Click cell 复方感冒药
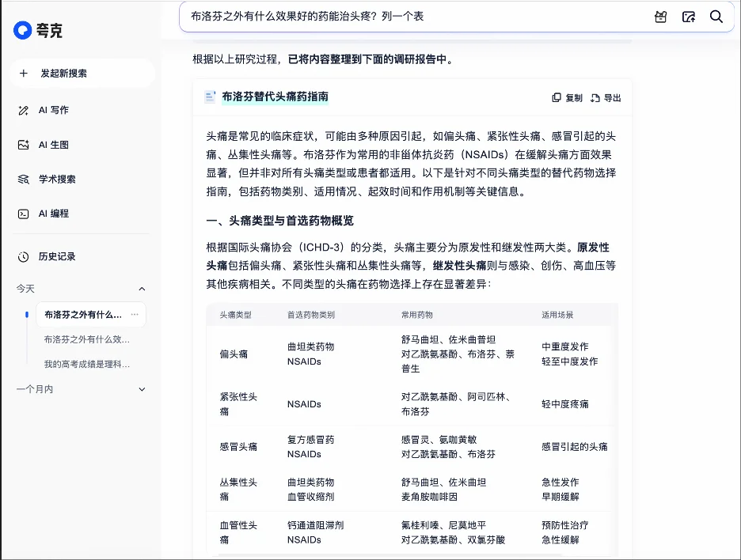Viewport: 741px width, 560px height. click(x=311, y=440)
